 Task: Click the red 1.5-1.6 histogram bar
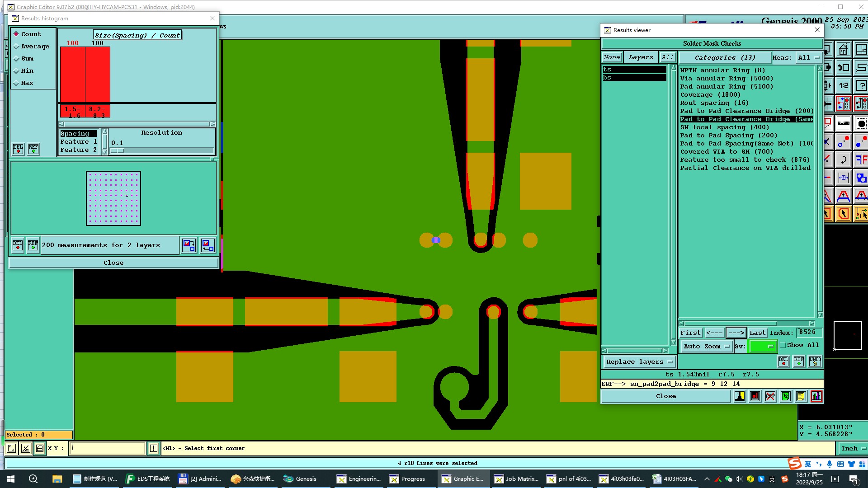(x=73, y=75)
